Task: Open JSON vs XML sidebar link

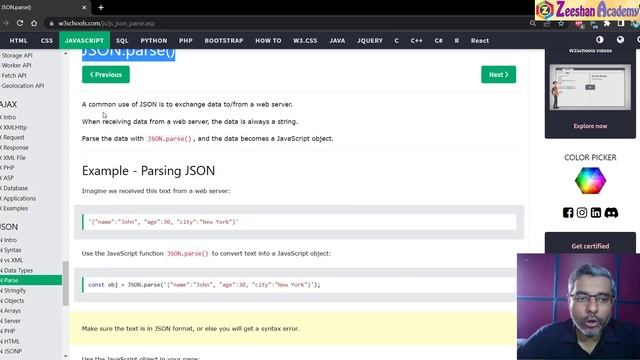Action: pyautogui.click(x=12, y=260)
